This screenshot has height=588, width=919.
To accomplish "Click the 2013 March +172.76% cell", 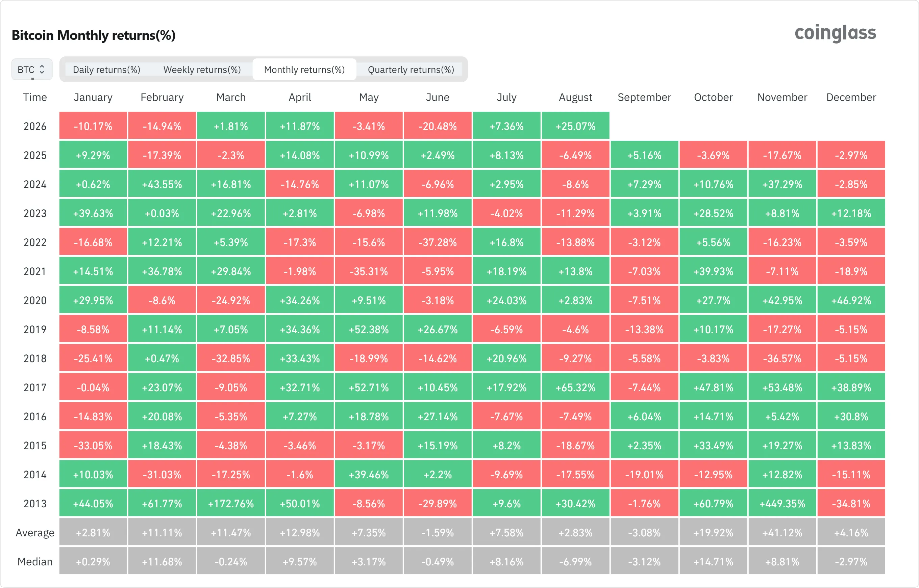I will tap(231, 503).
